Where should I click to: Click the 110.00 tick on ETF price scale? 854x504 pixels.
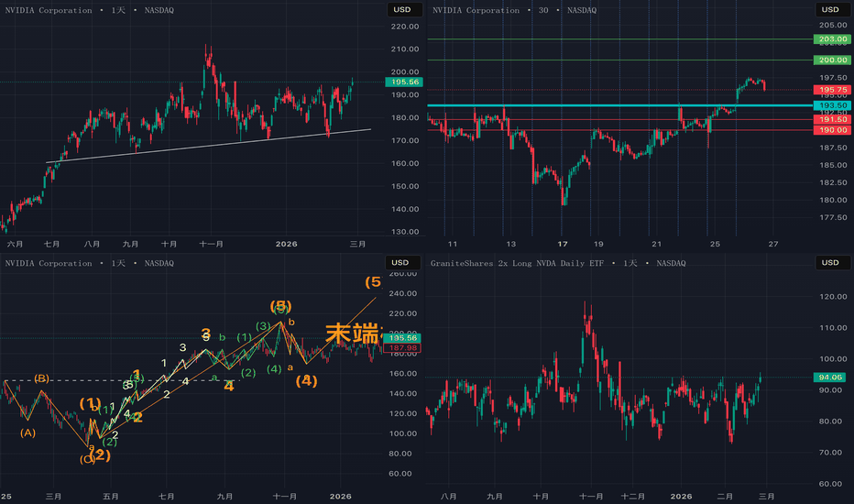[833, 328]
